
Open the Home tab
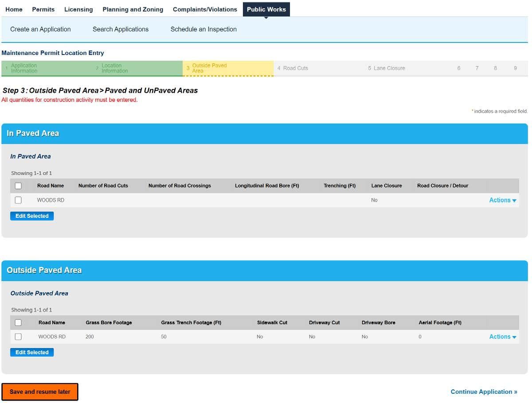point(14,9)
